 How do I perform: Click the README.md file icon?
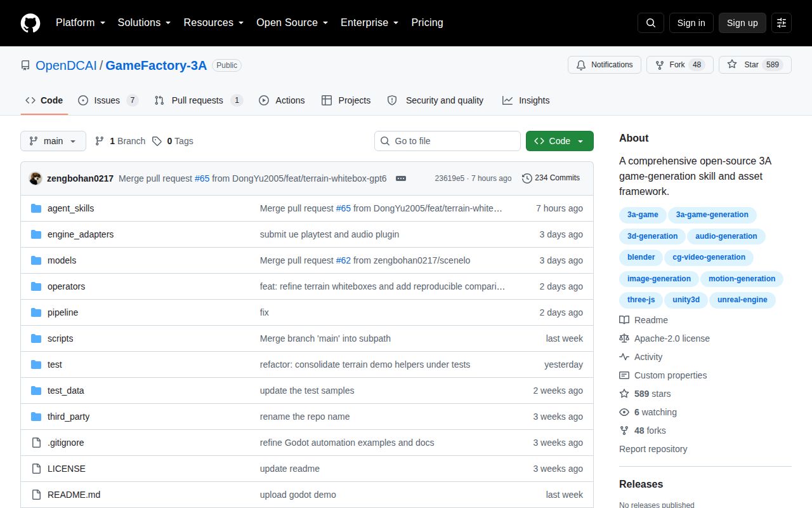pos(36,495)
